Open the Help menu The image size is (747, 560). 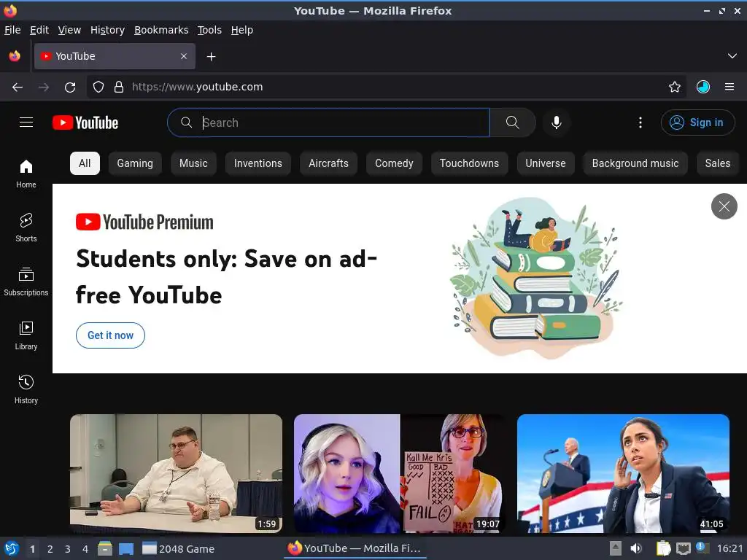(242, 30)
